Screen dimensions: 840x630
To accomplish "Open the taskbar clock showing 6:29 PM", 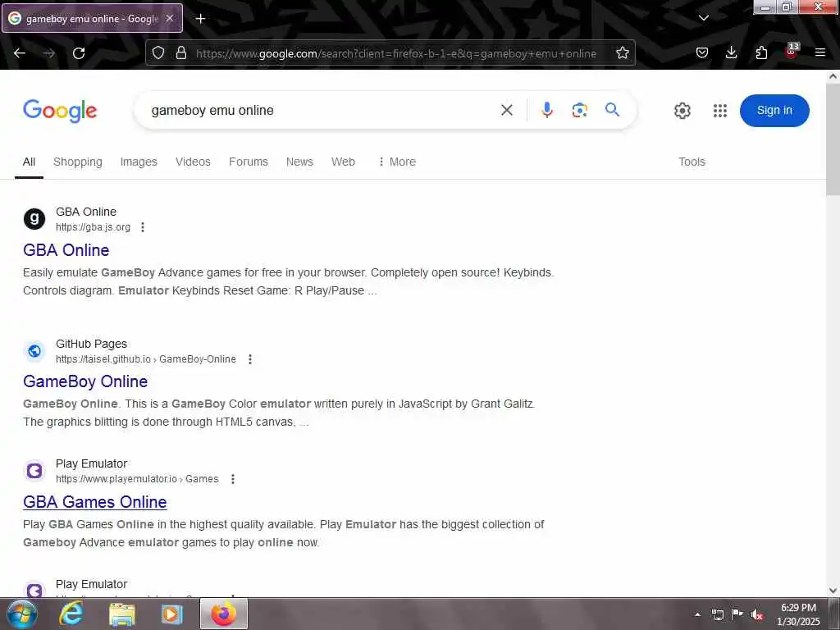I will (x=798, y=614).
